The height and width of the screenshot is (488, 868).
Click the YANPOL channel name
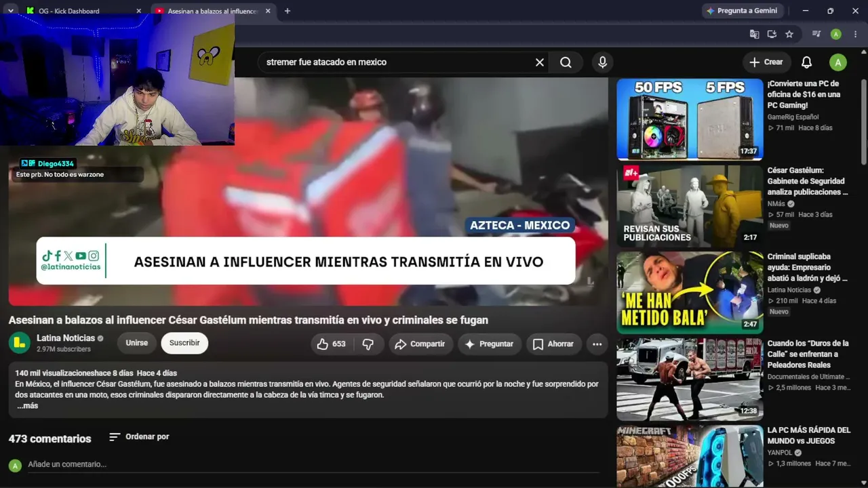pyautogui.click(x=780, y=453)
